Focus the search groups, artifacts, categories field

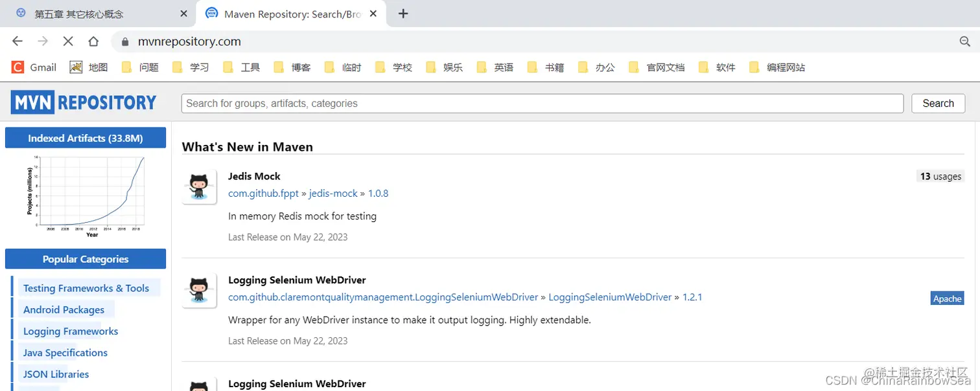(x=542, y=104)
